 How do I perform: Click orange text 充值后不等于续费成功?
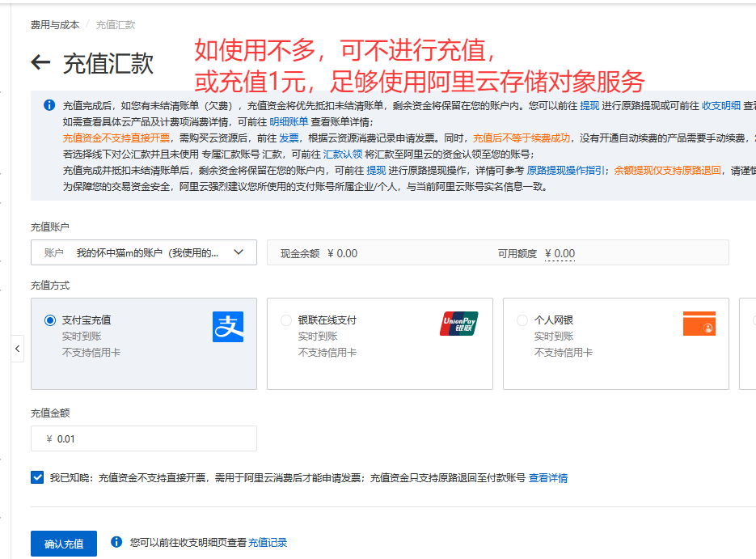point(522,138)
